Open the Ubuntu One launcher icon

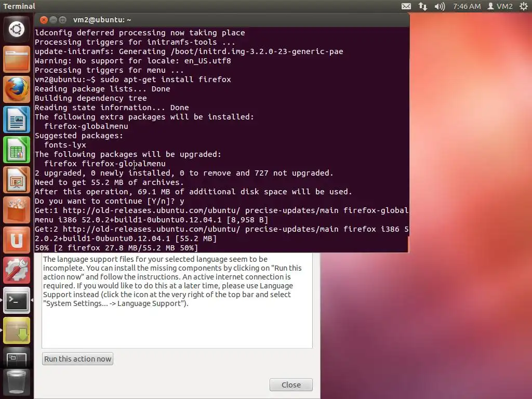[17, 240]
